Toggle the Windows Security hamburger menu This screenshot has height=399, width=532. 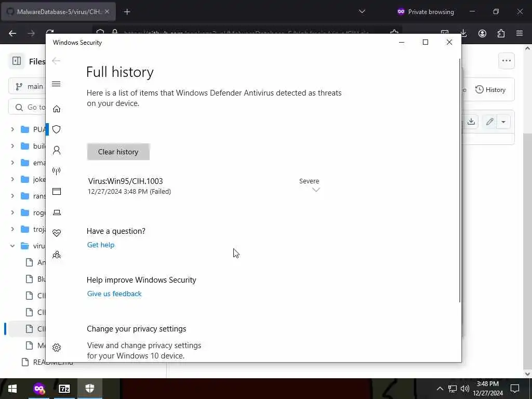click(x=56, y=84)
